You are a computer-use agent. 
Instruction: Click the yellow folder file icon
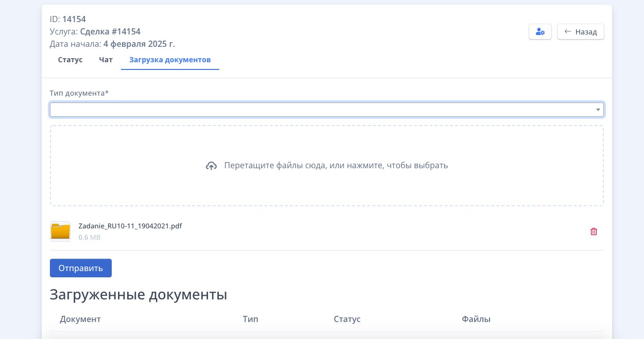pyautogui.click(x=60, y=231)
